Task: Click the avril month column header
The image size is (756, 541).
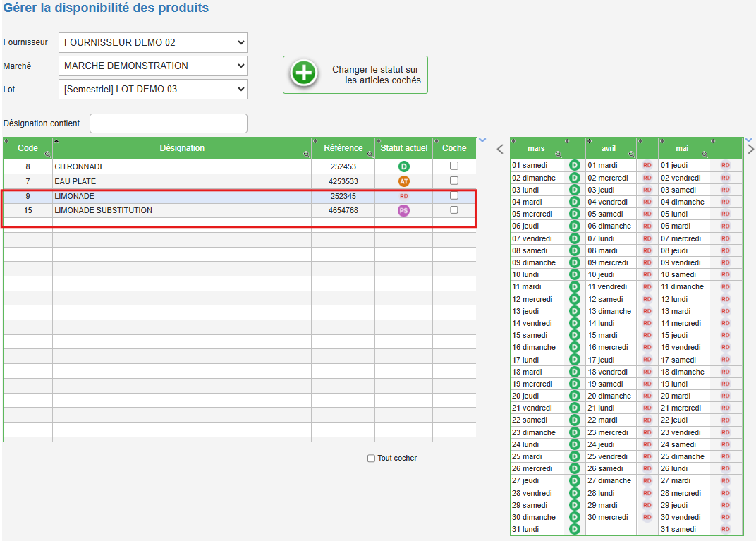Action: (609, 148)
